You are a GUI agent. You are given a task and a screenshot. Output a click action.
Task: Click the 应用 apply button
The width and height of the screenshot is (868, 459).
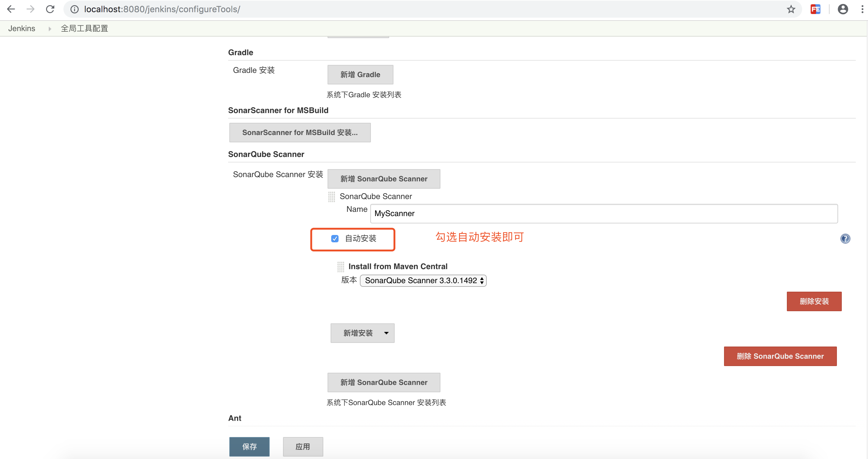pyautogui.click(x=303, y=447)
